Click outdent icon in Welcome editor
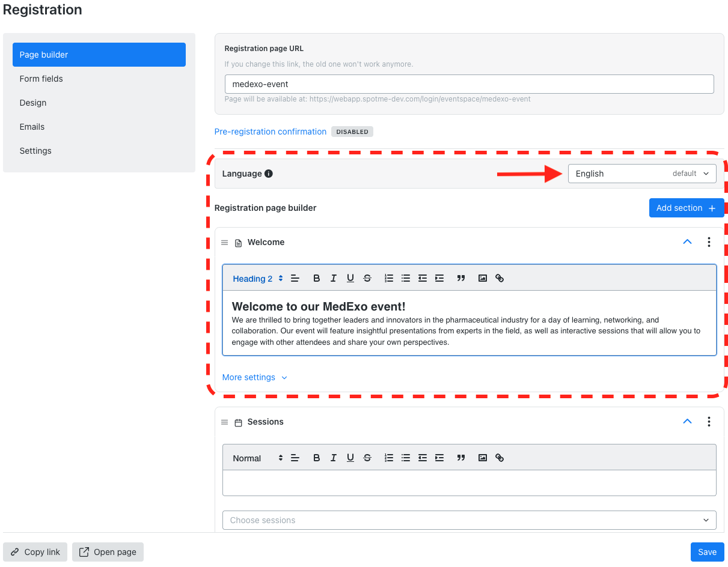The width and height of the screenshot is (728, 567). coord(423,278)
